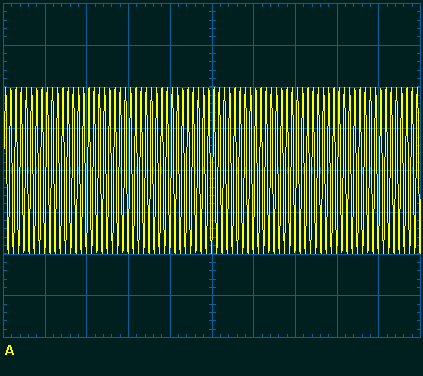This screenshot has width=423, height=376.
Task: Click the right end of the middle horizontal gridline
Action: [x=420, y=170]
